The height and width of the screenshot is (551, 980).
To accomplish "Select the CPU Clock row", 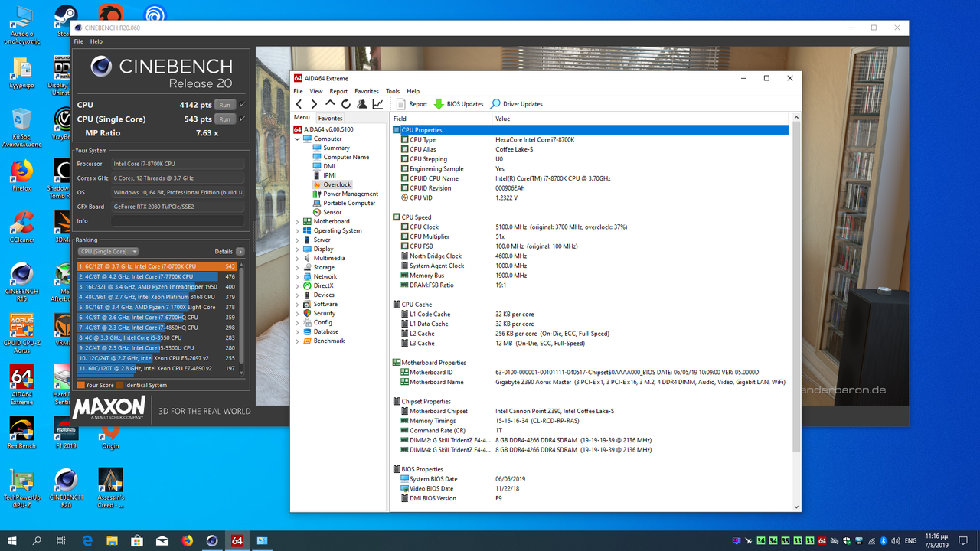I will pos(590,227).
